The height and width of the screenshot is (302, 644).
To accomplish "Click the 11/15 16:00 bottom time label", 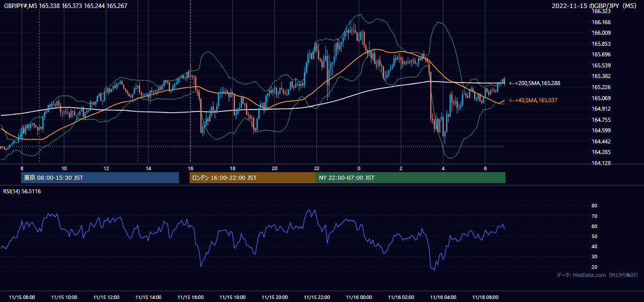I will [190, 297].
